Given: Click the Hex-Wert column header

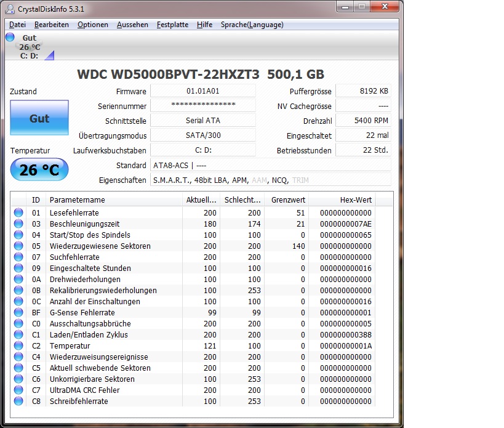Looking at the screenshot, I should tap(342, 200).
